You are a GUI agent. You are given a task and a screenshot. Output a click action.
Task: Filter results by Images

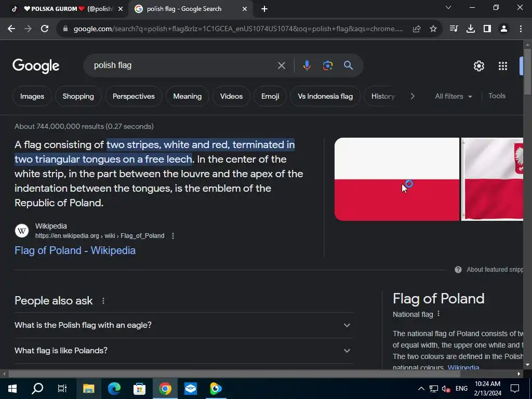(x=32, y=96)
